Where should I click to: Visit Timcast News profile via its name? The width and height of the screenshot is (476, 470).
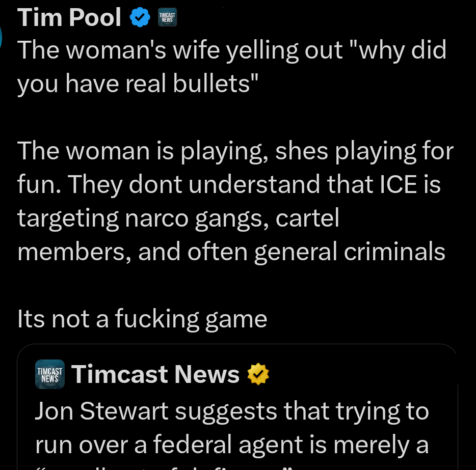coord(155,374)
